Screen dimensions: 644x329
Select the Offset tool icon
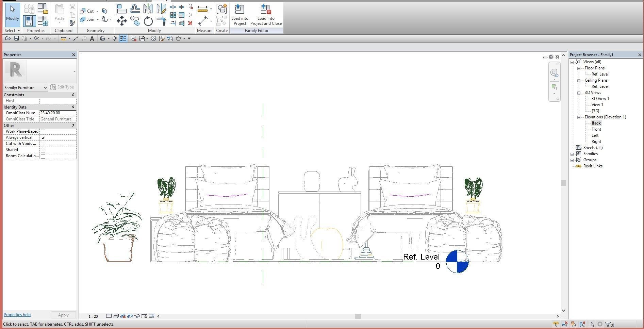click(135, 9)
